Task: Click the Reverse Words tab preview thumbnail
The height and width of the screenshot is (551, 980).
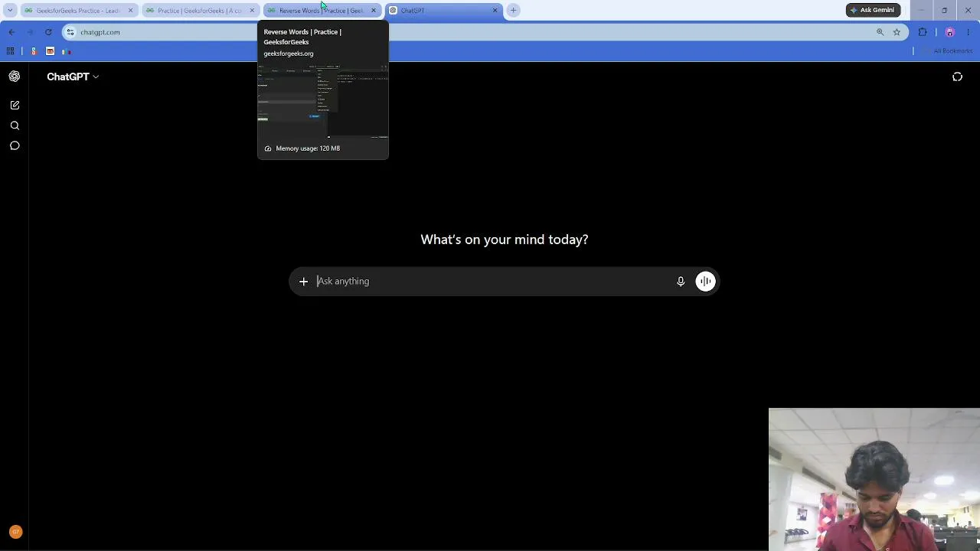Action: 323,101
